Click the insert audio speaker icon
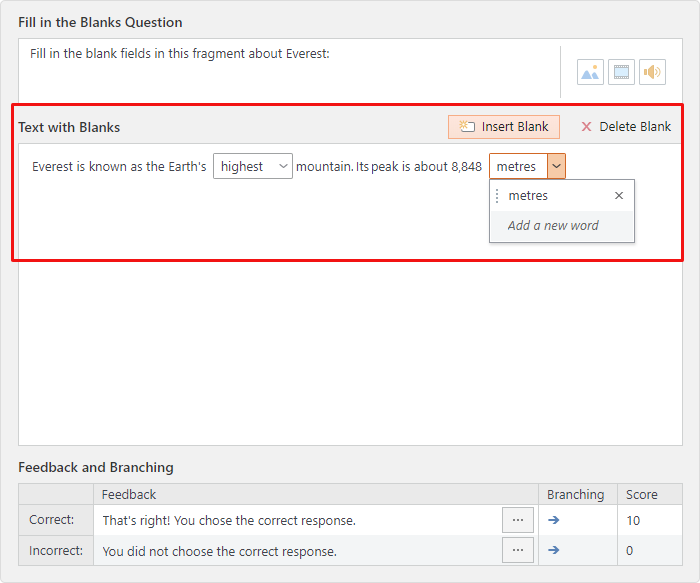Screen dimensions: 700x583 pyautogui.click(x=652, y=72)
